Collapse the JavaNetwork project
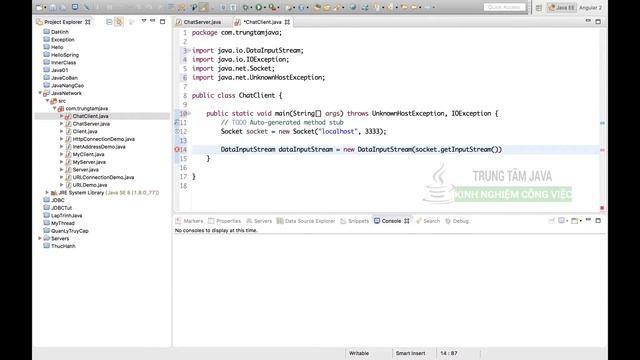The height and width of the screenshot is (360, 640). pos(40,93)
